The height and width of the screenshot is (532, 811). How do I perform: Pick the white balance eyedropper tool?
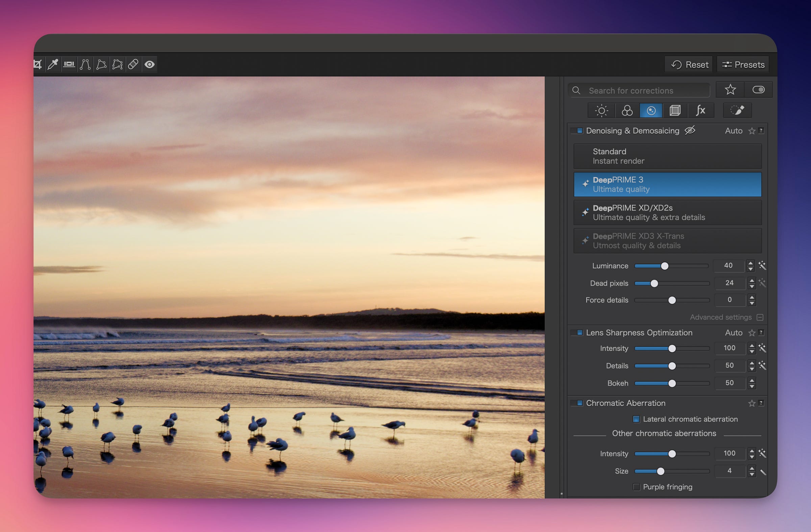(x=53, y=65)
